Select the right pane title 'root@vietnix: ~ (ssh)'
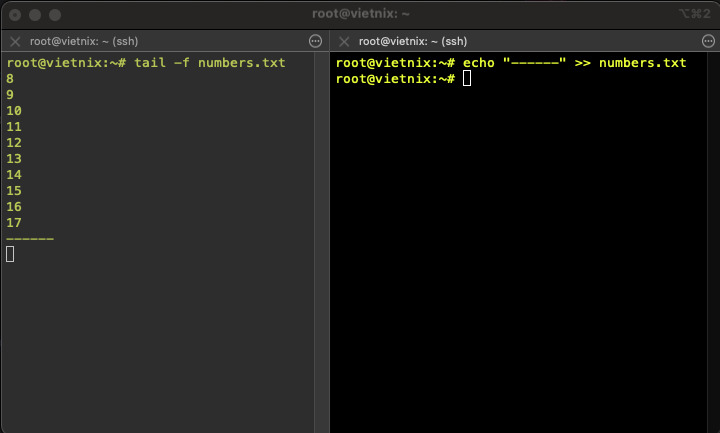The image size is (720, 433). click(413, 41)
